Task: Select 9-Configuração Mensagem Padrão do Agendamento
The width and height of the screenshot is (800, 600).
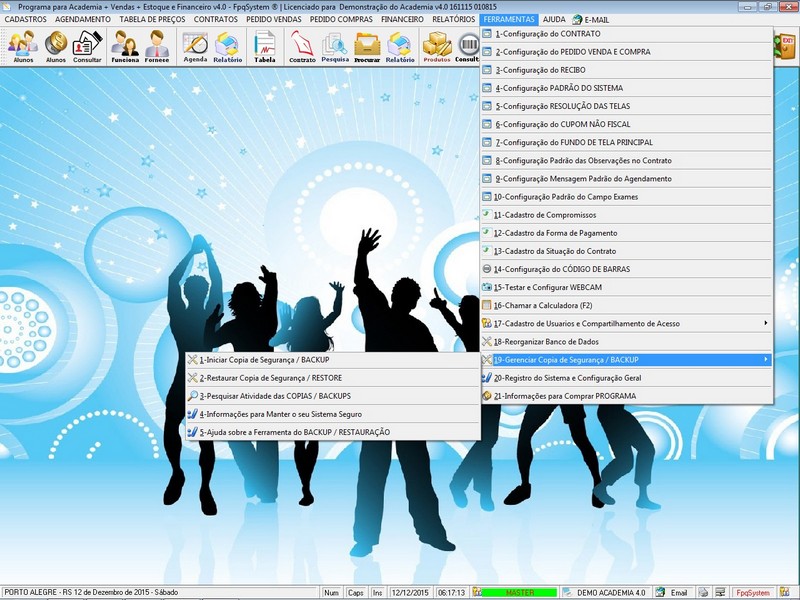Action: [x=627, y=179]
